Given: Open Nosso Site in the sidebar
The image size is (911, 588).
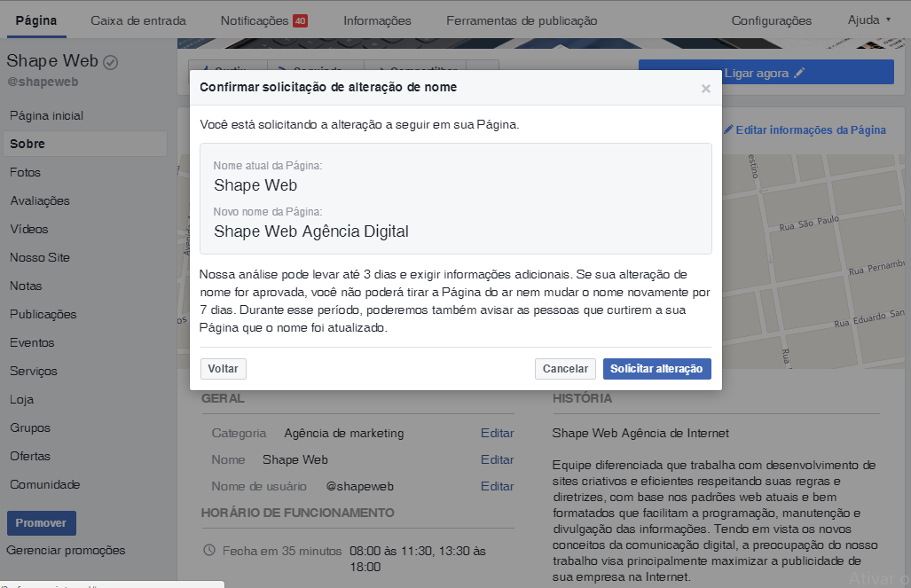Looking at the screenshot, I should pyautogui.click(x=40, y=257).
